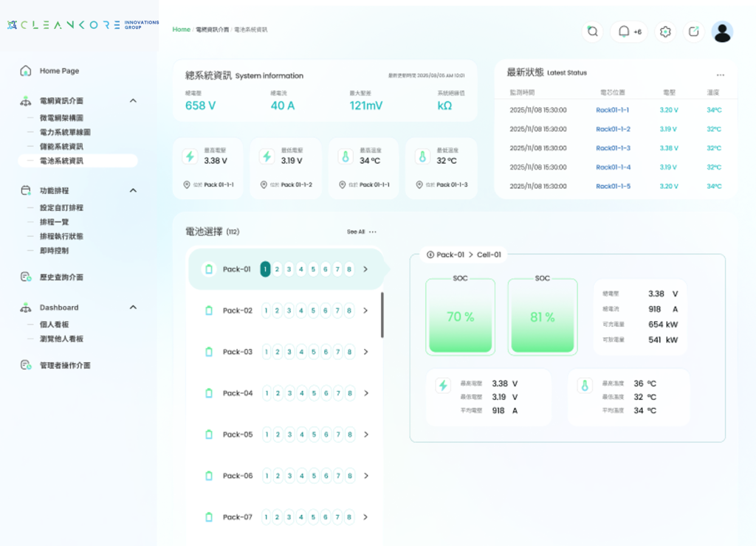Image resolution: width=756 pixels, height=546 pixels.
Task: Collapse the 功能排程 sidebar section
Action: [133, 190]
